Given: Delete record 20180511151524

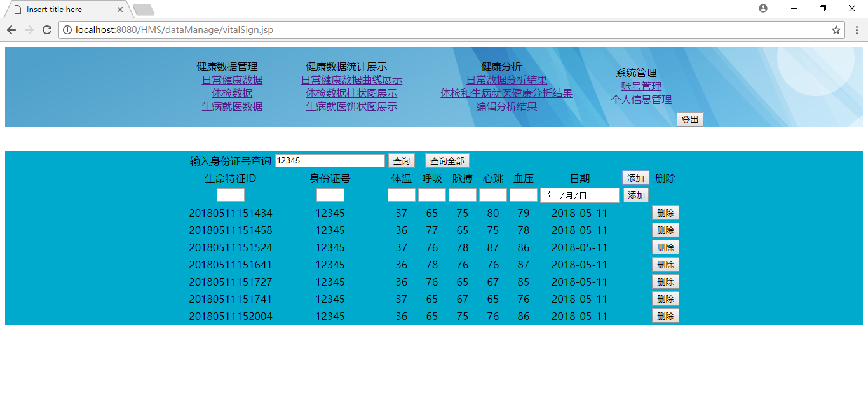Looking at the screenshot, I should click(665, 247).
